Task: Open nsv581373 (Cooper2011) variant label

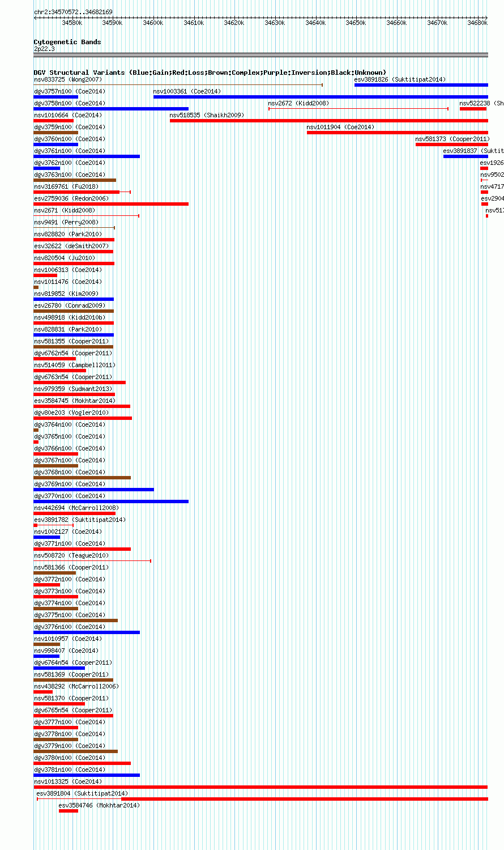Action: [452, 139]
